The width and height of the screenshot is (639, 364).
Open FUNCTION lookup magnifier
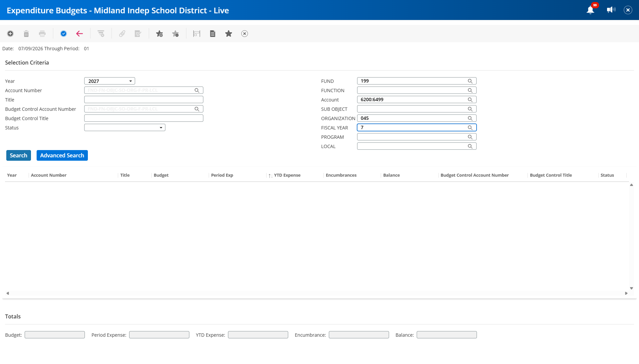coord(470,91)
